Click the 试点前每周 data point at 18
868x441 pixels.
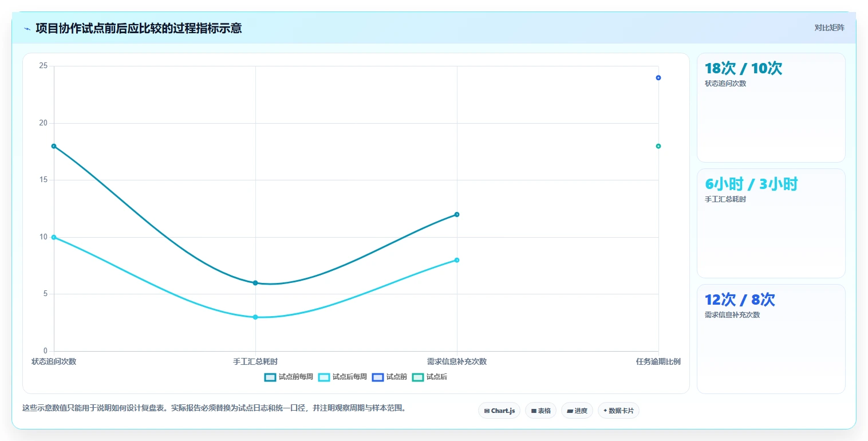pos(54,146)
